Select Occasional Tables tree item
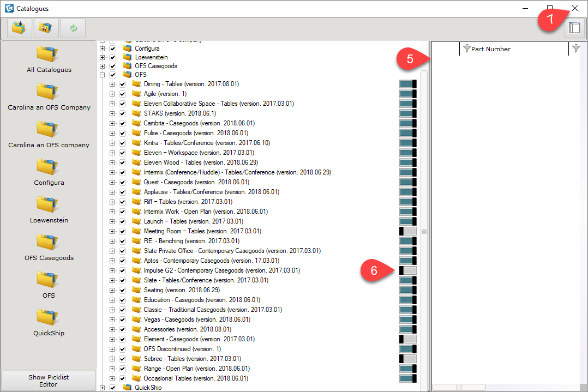 196,378
